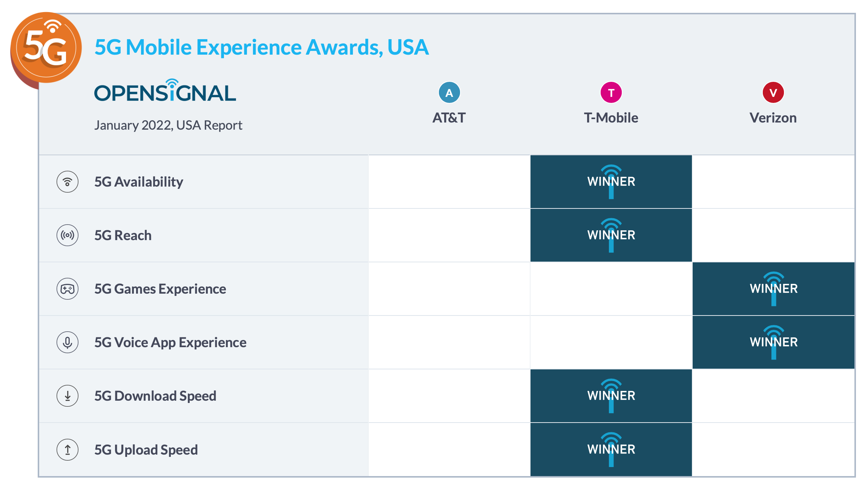Click T-Mobile's WINNER badge for 5G Reach

[611, 235]
